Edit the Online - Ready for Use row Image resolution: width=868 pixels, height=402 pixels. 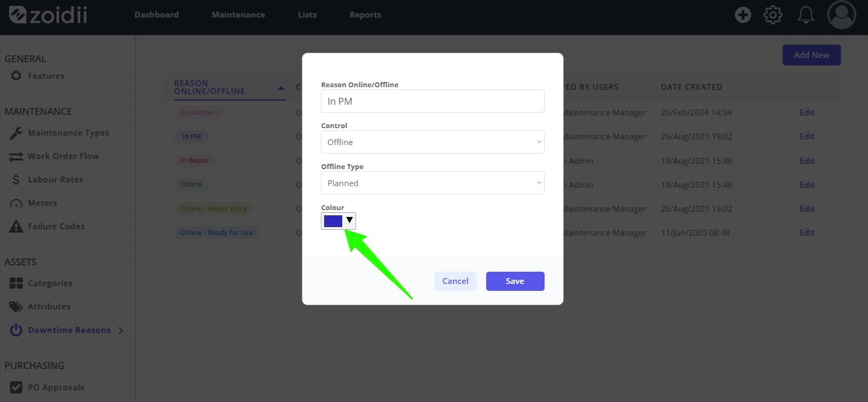point(807,233)
